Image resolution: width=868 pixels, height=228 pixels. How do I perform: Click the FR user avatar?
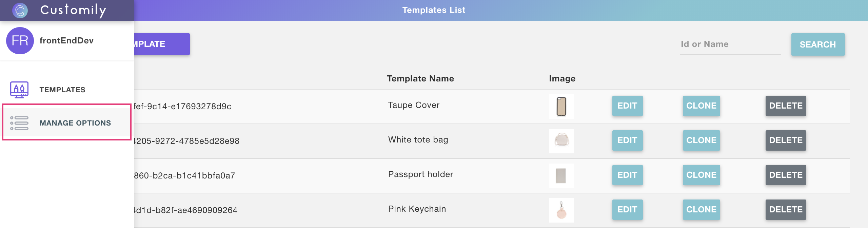(20, 41)
